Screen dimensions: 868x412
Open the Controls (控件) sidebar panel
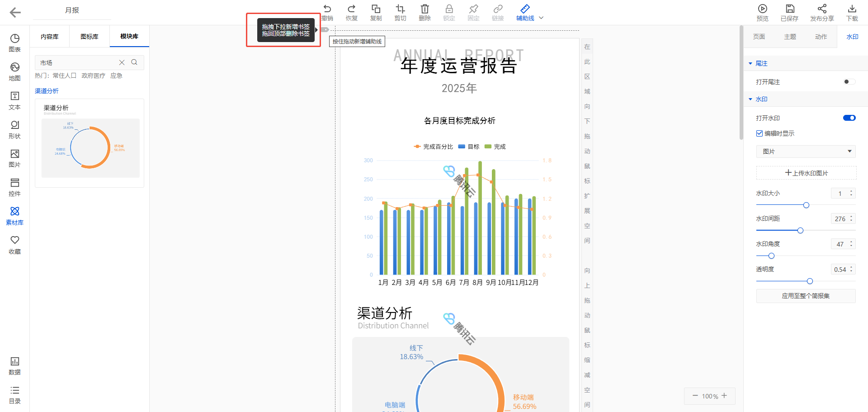click(15, 187)
